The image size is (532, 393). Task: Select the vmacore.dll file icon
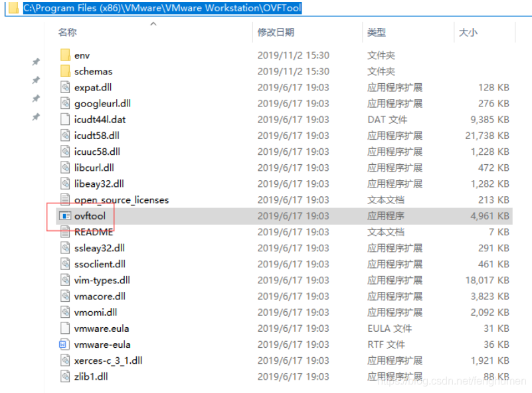coord(65,296)
